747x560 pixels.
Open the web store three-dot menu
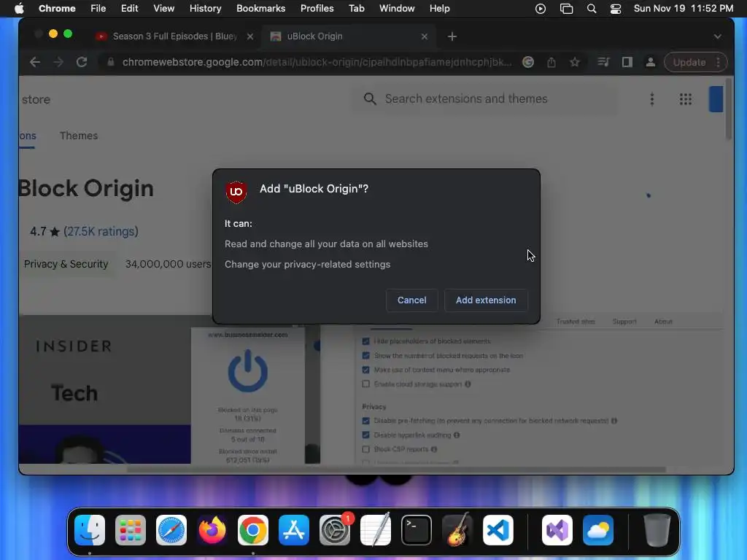pos(651,99)
